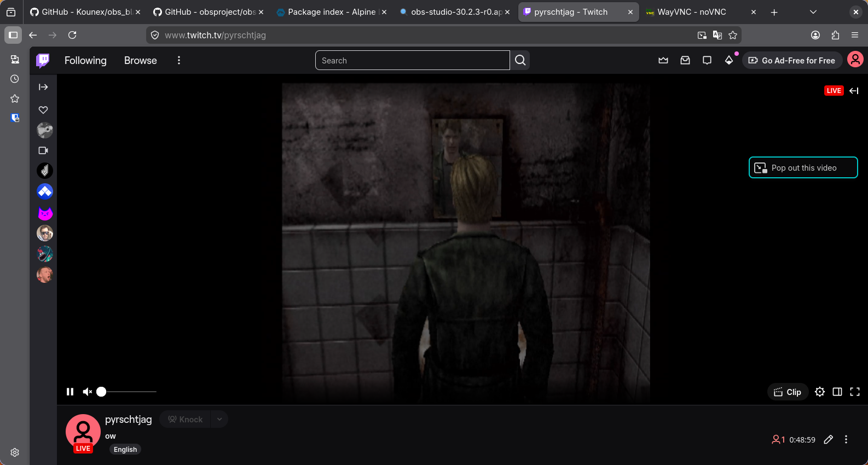Image resolution: width=868 pixels, height=465 pixels.
Task: Switch to WayVNC noVNC tab
Action: coord(701,12)
